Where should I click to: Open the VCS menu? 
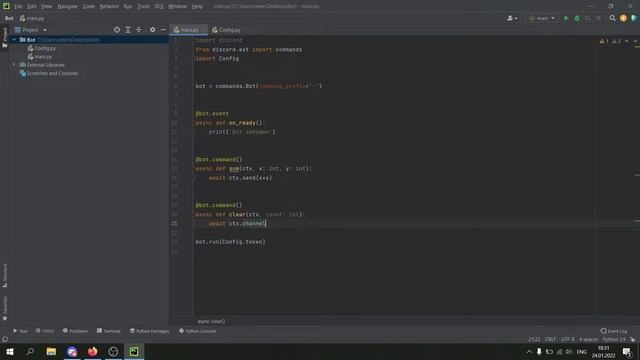coord(159,7)
